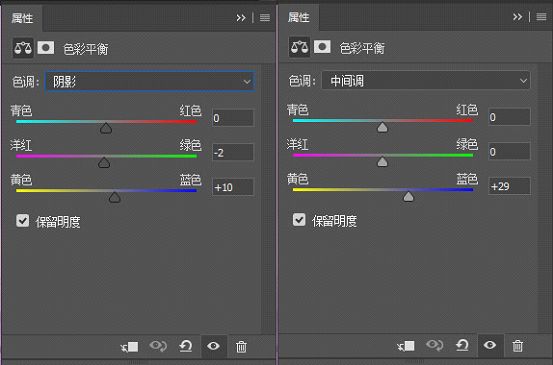Click magenta-green value field in midtones panel
This screenshot has height=365, width=553.
click(x=509, y=151)
